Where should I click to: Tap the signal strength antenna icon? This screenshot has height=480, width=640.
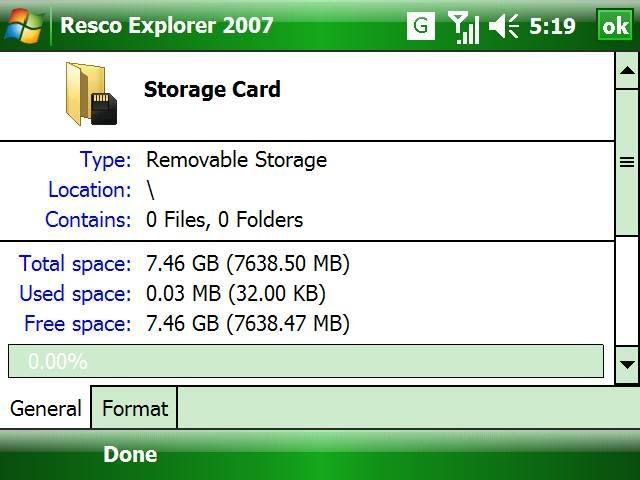(463, 27)
